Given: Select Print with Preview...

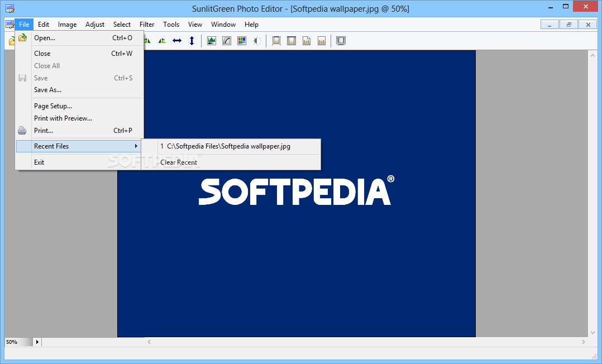Looking at the screenshot, I should coord(79,118).
